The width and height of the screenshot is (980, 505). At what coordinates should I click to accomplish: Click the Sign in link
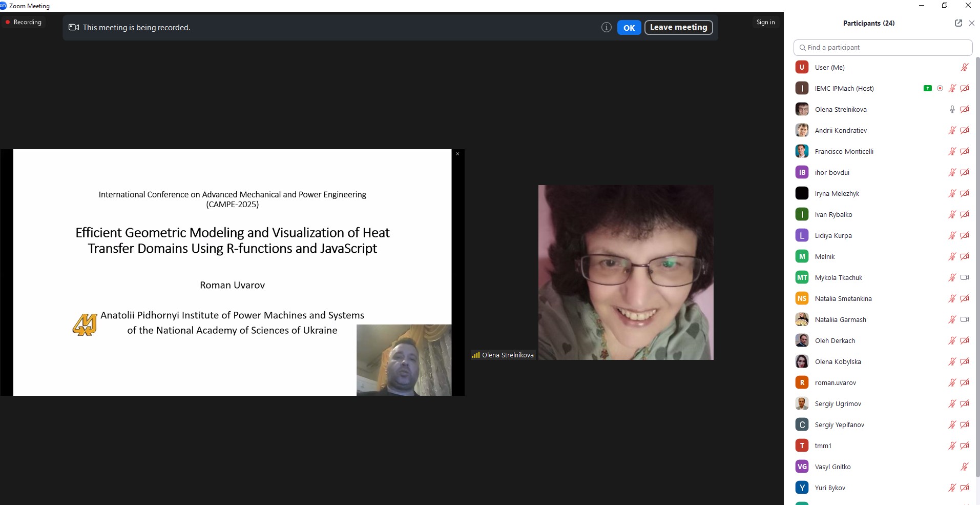click(765, 22)
